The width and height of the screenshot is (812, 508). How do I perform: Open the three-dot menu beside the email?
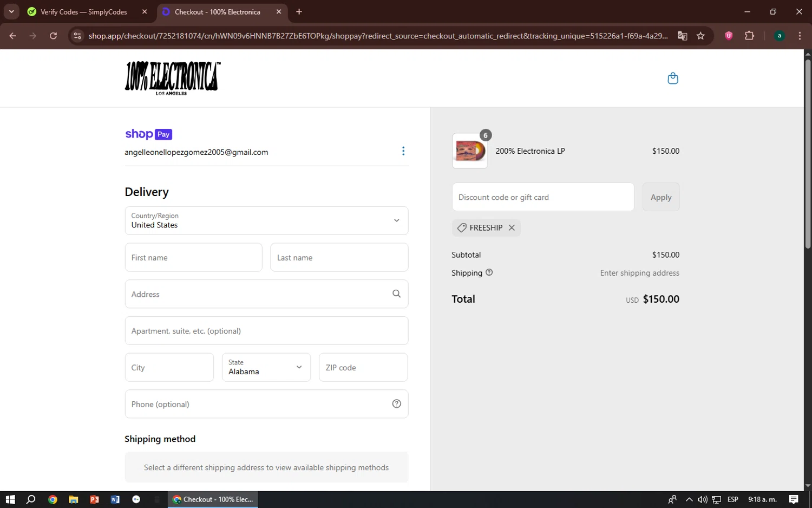click(x=403, y=151)
